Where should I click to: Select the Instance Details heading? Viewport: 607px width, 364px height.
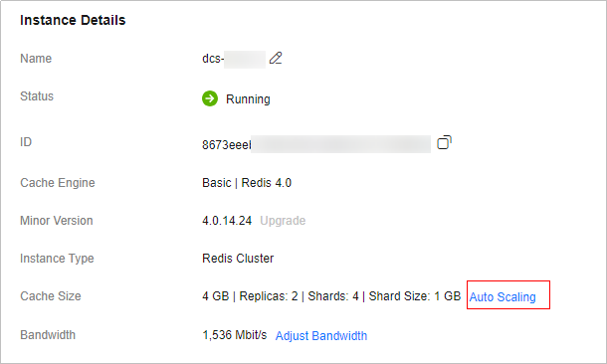(73, 20)
